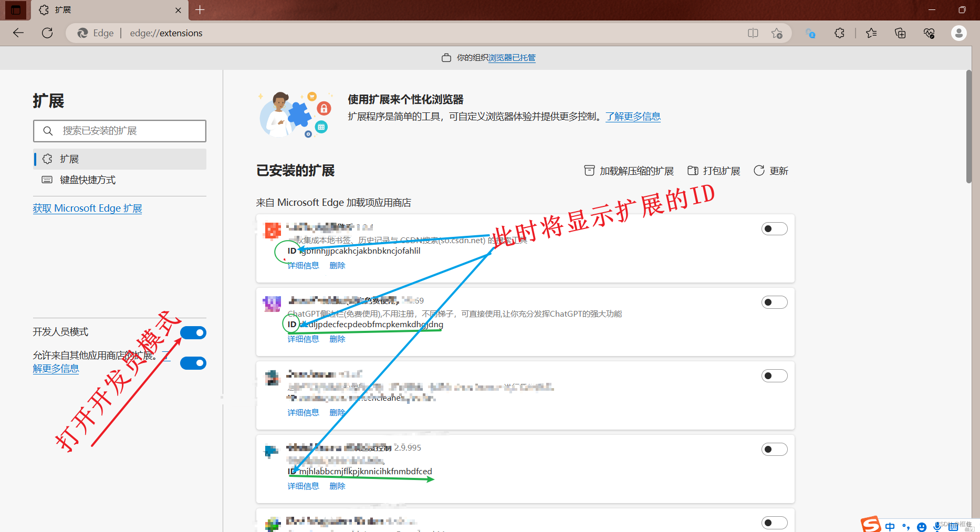This screenshot has height=532, width=980.
Task: Click the Sogou input method S icon
Action: (870, 524)
